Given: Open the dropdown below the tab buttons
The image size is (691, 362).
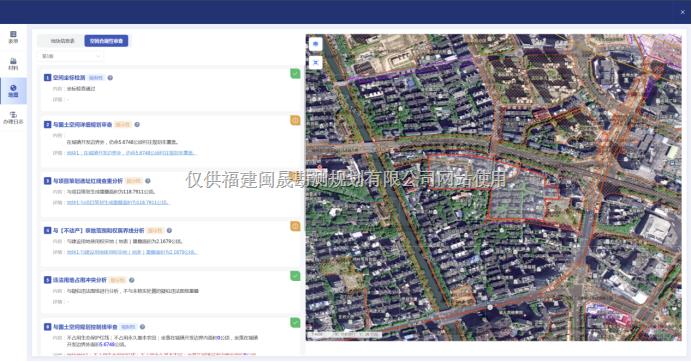Looking at the screenshot, I should (x=71, y=56).
